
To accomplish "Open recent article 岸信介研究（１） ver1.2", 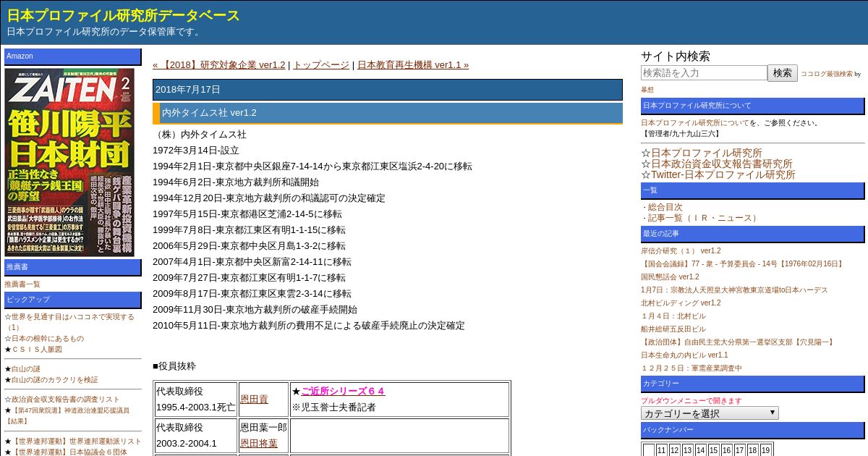I will 681,251.
